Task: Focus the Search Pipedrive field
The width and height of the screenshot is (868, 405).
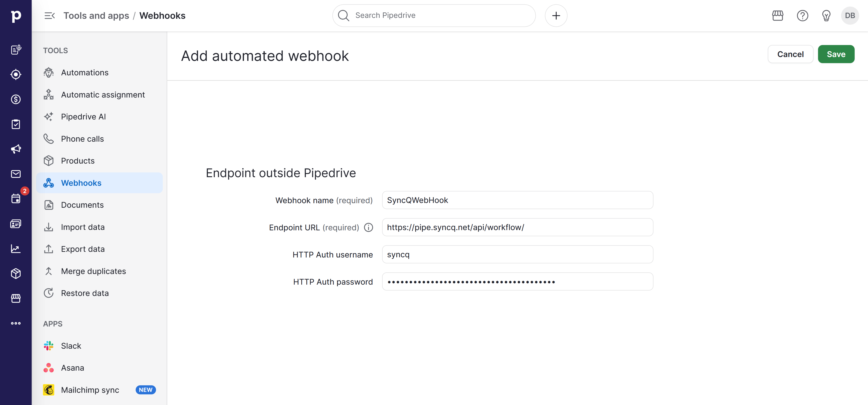Action: [x=434, y=16]
